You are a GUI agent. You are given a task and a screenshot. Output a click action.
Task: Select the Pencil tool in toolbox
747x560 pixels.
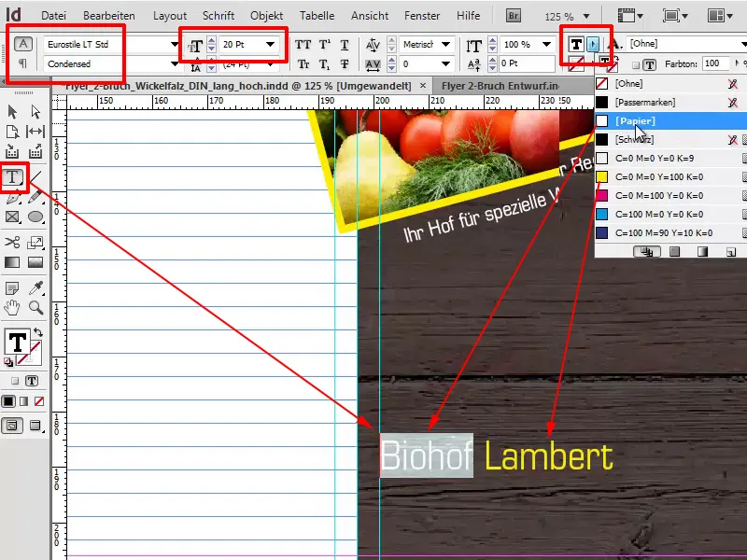[35, 197]
